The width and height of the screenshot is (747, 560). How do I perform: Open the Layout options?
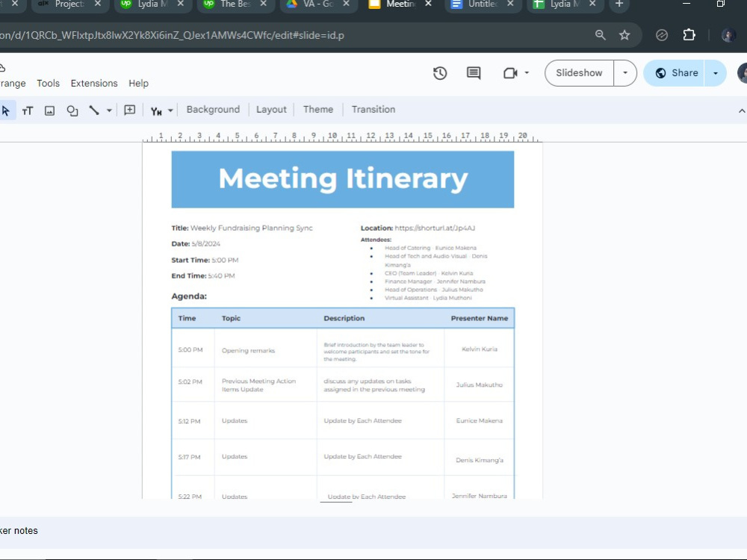pyautogui.click(x=272, y=110)
